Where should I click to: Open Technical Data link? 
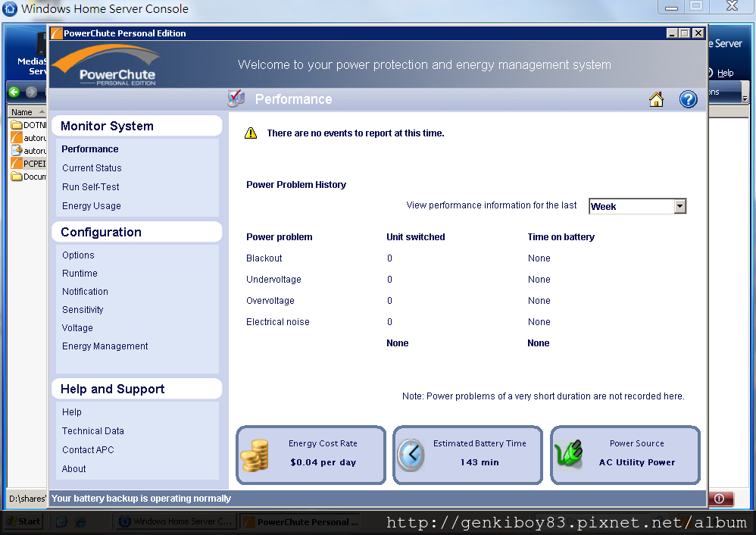pos(92,430)
